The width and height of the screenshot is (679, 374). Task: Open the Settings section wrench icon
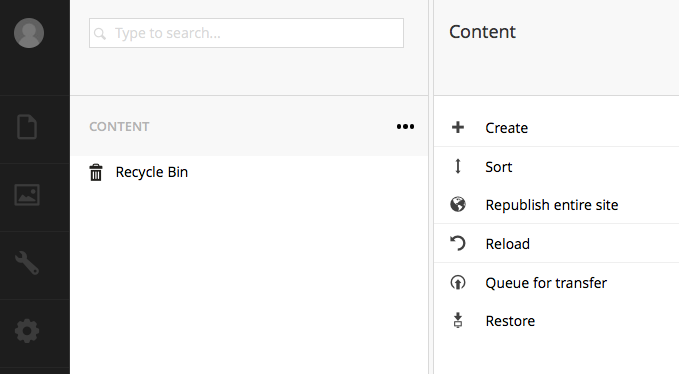click(x=27, y=263)
